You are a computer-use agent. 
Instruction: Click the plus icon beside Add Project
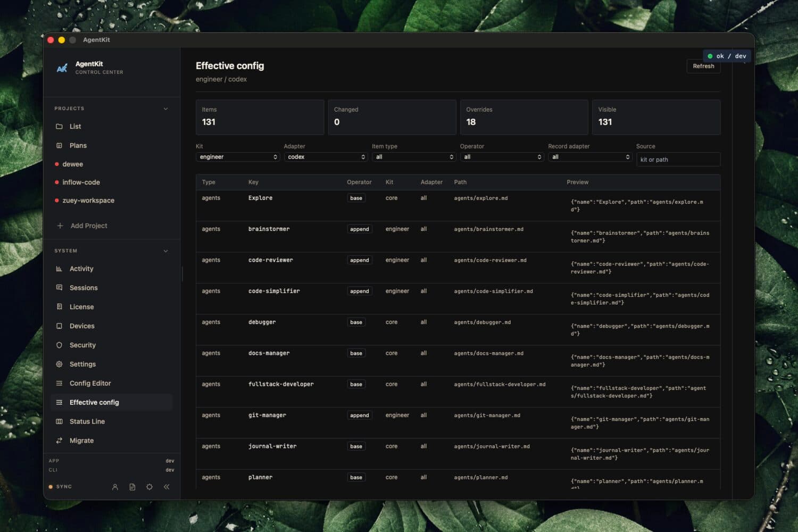[x=60, y=226]
